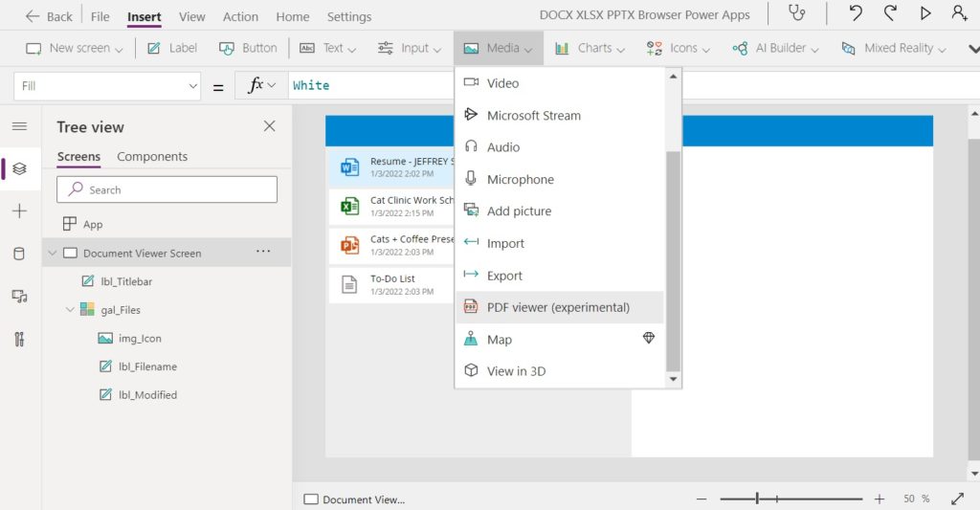980x510 pixels.
Task: Choose View in 3D from the menu
Action: pos(559,371)
